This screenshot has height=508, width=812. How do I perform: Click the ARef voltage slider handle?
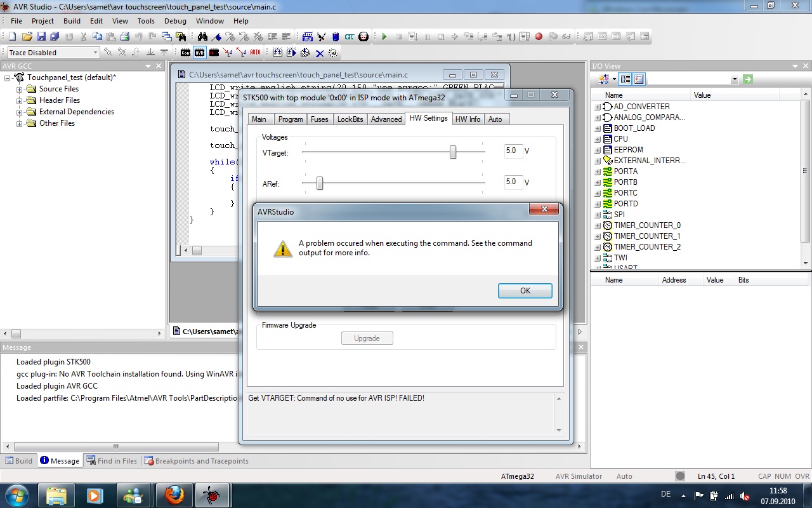[x=320, y=183]
